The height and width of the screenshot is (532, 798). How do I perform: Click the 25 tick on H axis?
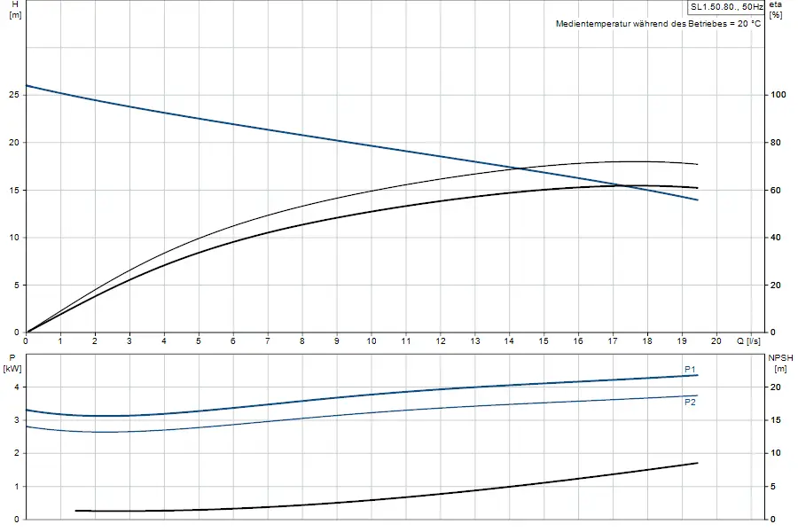[13, 95]
